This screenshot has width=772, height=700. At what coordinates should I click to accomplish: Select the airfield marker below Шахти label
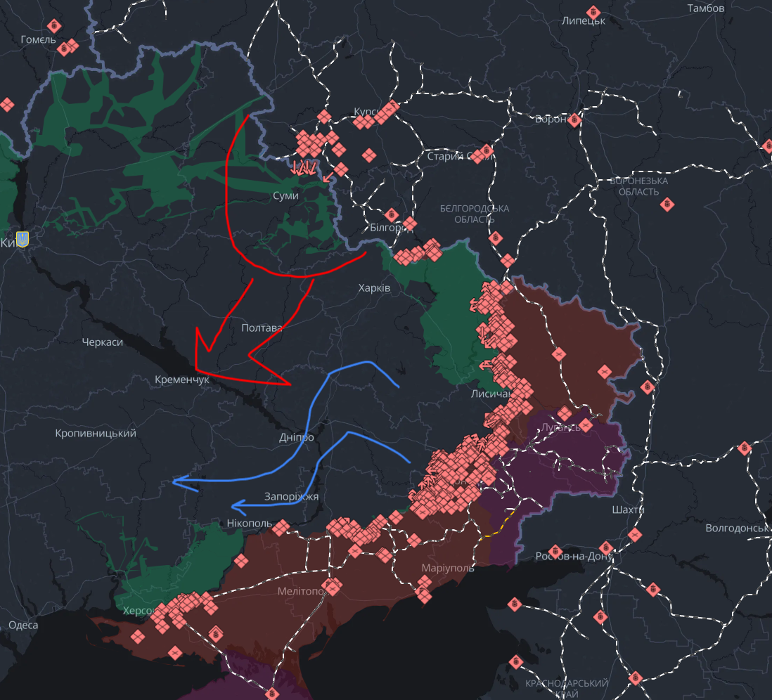coord(635,536)
